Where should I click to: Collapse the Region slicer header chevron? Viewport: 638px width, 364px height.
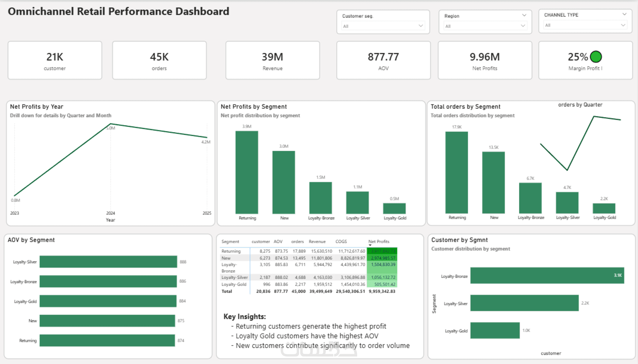tap(524, 15)
